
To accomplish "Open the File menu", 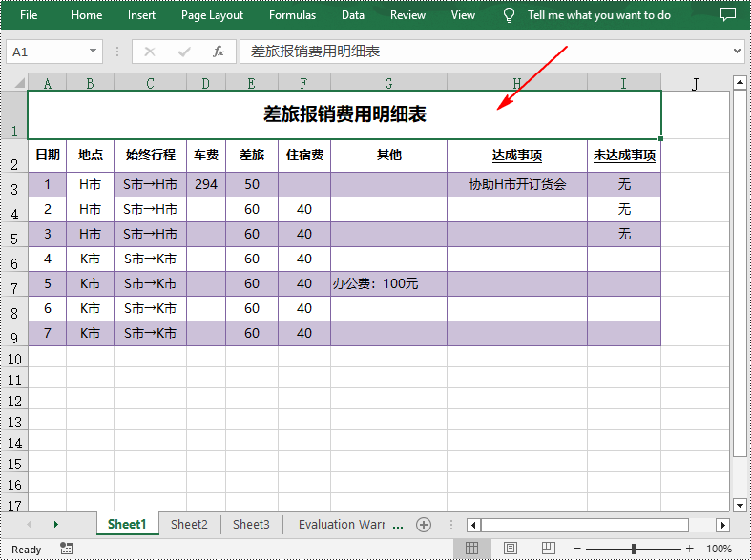I will [x=29, y=15].
